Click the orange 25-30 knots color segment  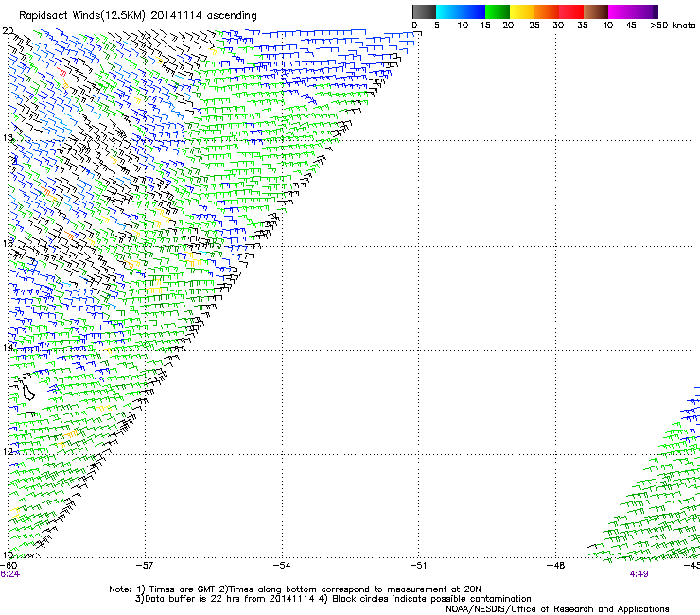pos(547,11)
